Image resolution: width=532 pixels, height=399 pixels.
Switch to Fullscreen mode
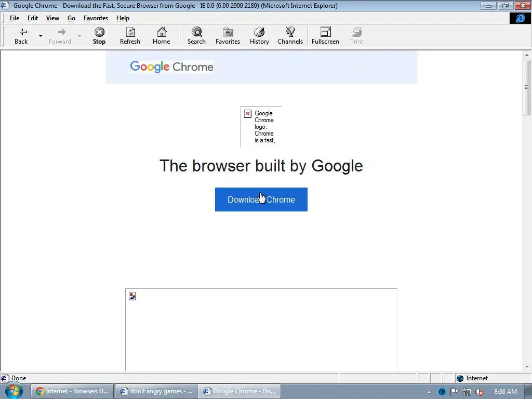[325, 36]
